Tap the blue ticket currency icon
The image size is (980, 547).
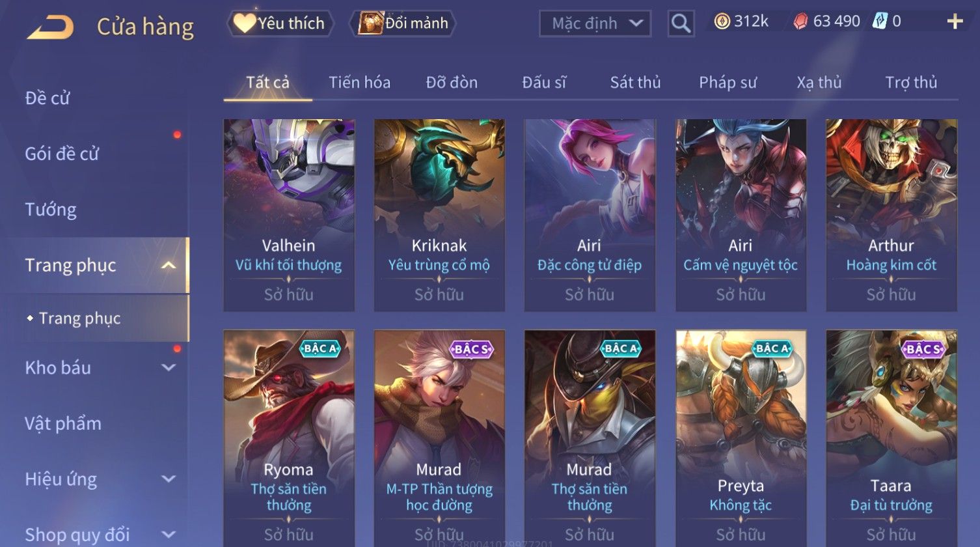point(880,21)
